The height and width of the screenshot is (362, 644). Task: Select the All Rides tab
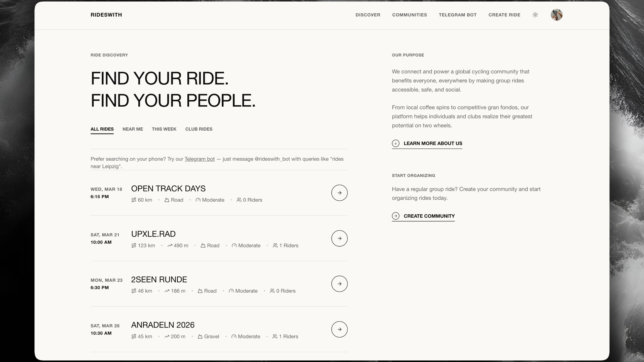[102, 129]
